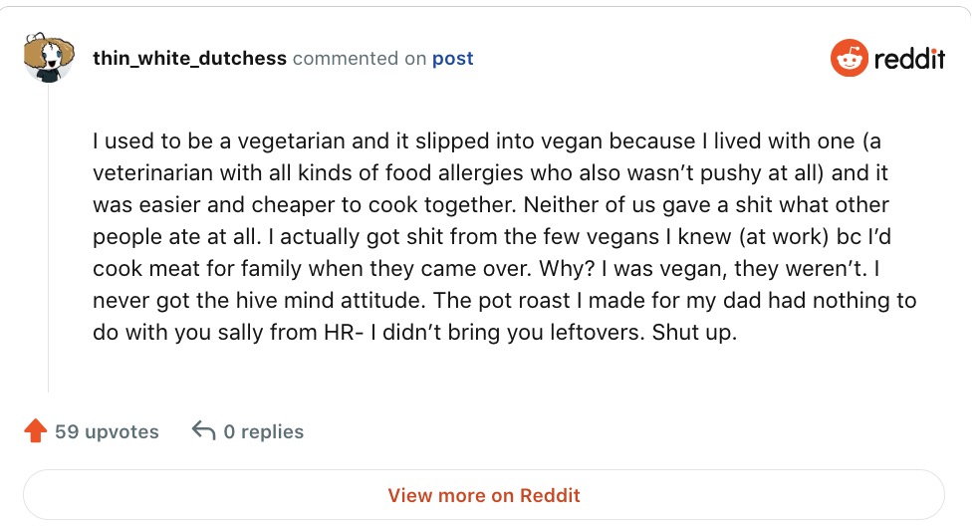The image size is (980, 526).
Task: Click the reply arrow icon
Action: pos(203,431)
